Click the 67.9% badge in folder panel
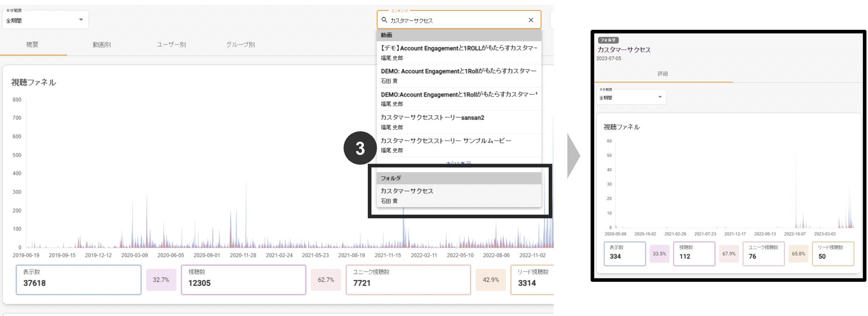The image size is (868, 316). pyautogui.click(x=729, y=254)
